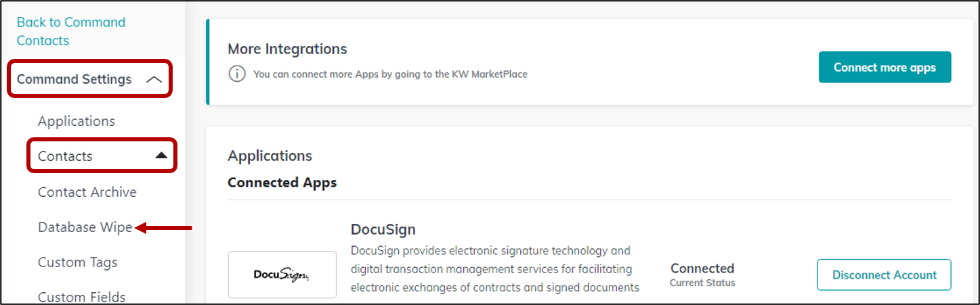The width and height of the screenshot is (980, 305).
Task: Click the More Integrations heading
Action: [x=287, y=49]
